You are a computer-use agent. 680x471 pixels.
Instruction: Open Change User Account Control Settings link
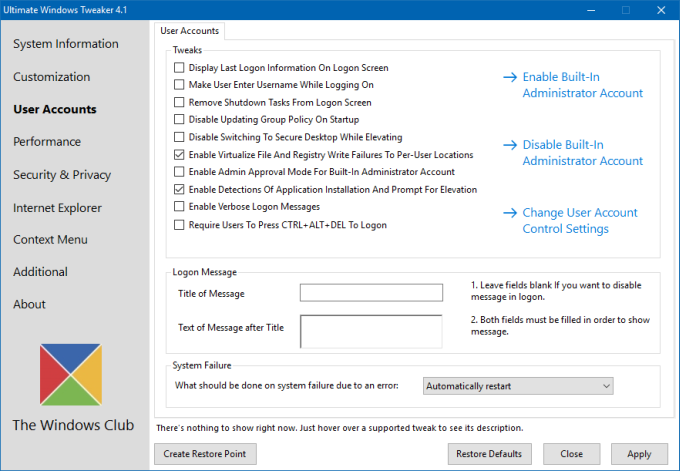pyautogui.click(x=580, y=221)
